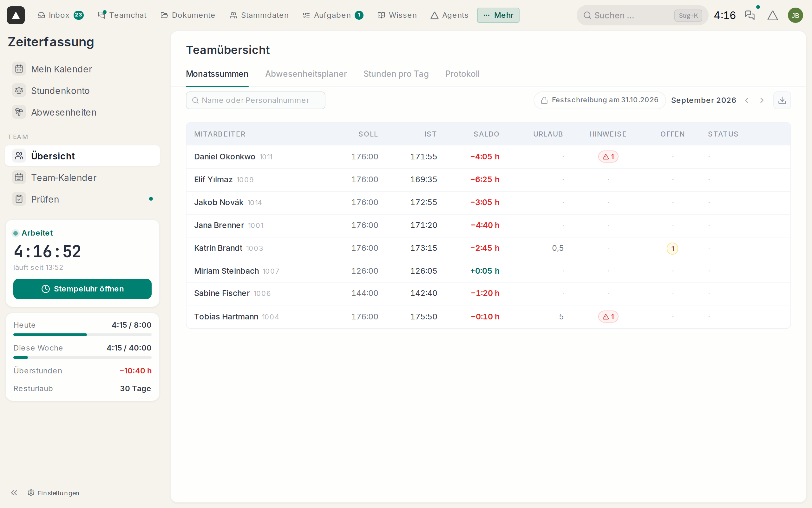This screenshot has width=812, height=508.
Task: Open Team-Kalender in sidebar
Action: (82, 177)
